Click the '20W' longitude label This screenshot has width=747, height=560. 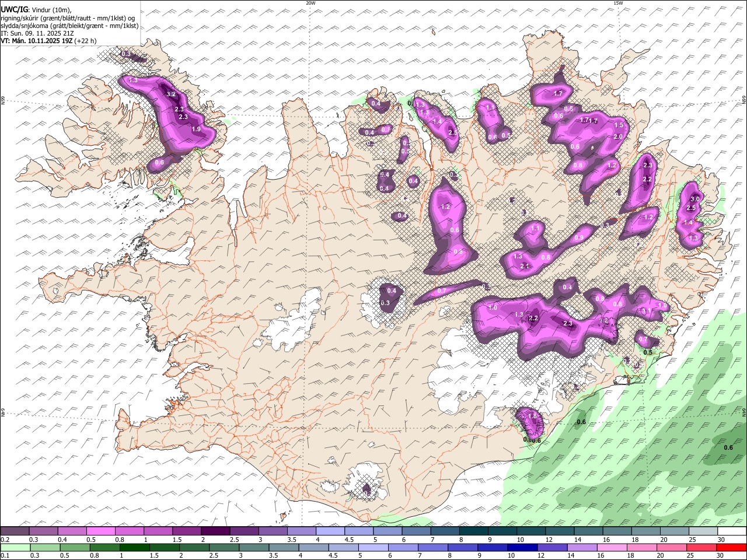(x=310, y=3)
